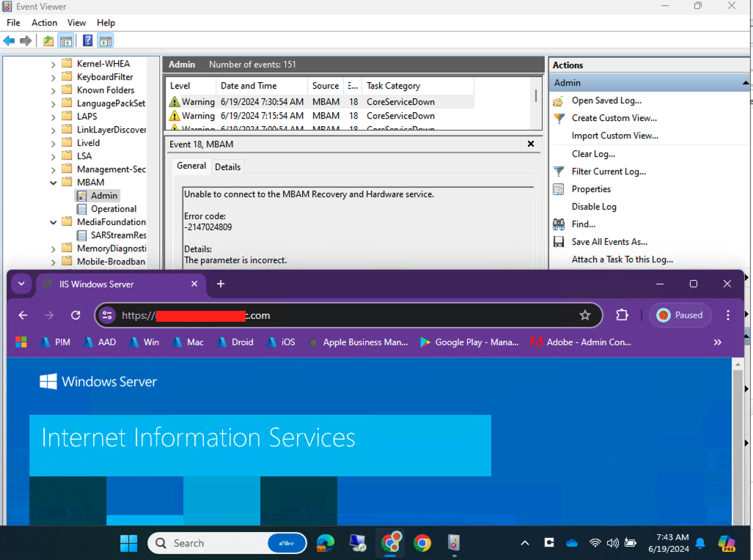Viewport: 753px width, 560px height.
Task: Click the Up One Level folder icon
Action: (48, 41)
